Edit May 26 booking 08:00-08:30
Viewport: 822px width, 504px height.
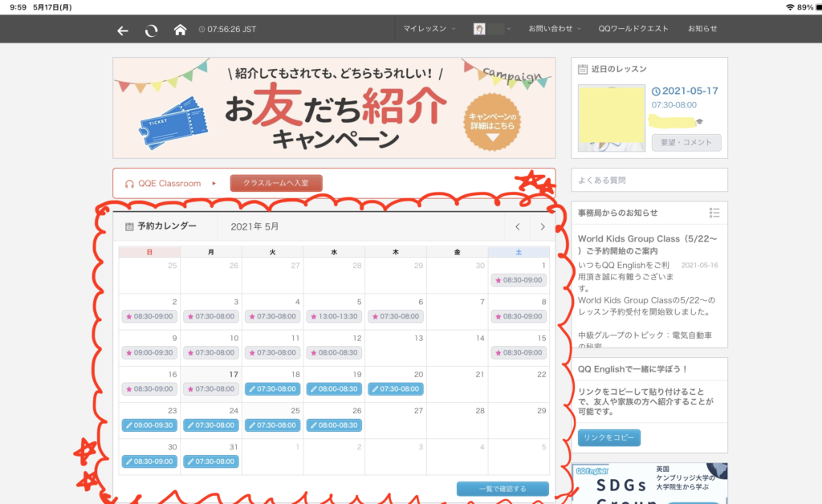click(x=334, y=425)
